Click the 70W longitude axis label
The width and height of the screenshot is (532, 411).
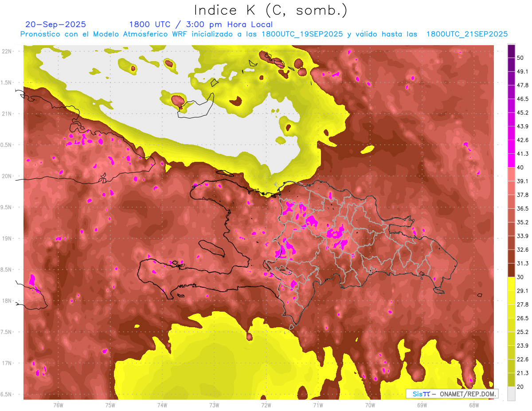coord(370,405)
